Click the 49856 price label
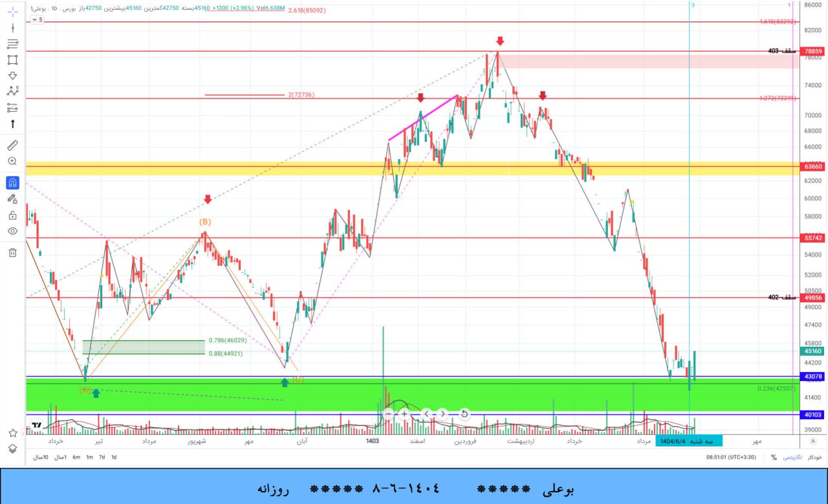Screen dimensions: 828x504 click(x=813, y=298)
